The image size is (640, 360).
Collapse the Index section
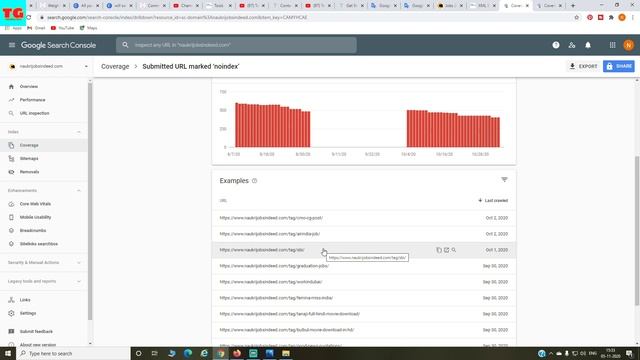[x=79, y=132]
